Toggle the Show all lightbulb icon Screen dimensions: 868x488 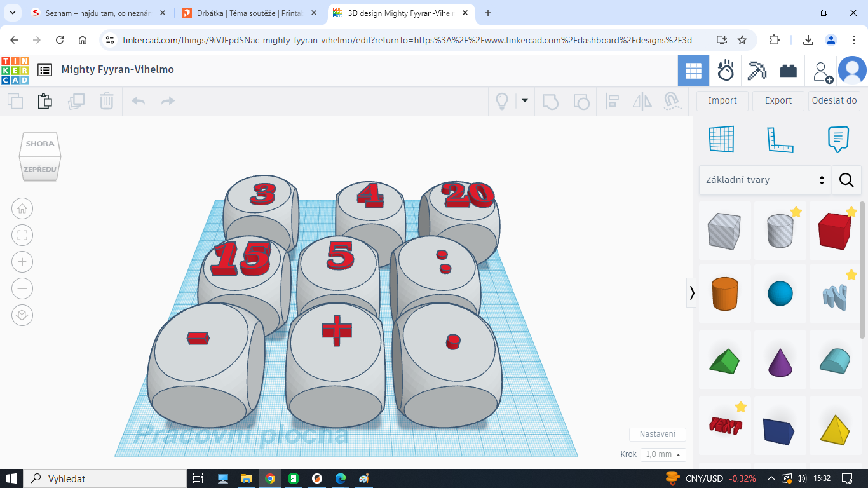[x=502, y=100]
